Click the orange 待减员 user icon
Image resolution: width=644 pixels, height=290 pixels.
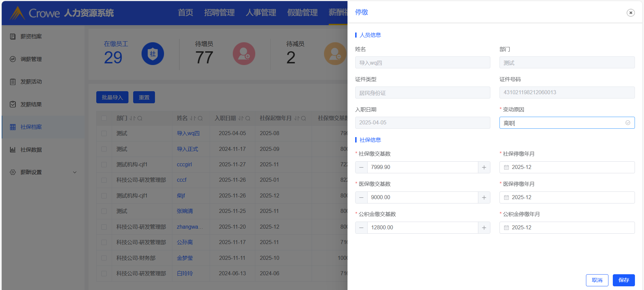click(x=335, y=54)
